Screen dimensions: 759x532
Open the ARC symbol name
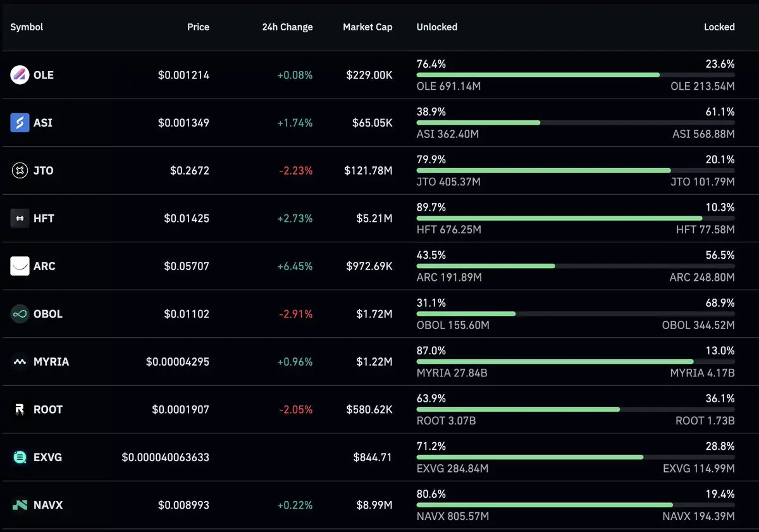click(x=44, y=266)
